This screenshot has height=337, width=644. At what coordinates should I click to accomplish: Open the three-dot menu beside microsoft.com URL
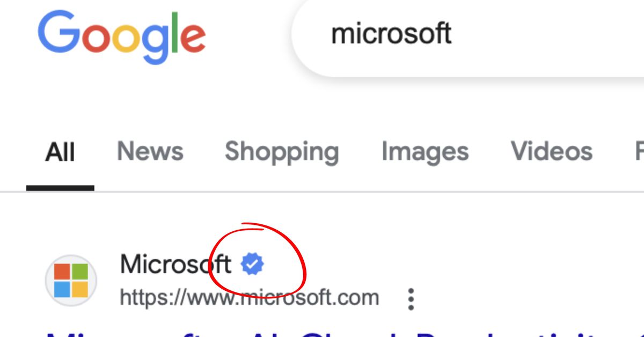(x=411, y=299)
